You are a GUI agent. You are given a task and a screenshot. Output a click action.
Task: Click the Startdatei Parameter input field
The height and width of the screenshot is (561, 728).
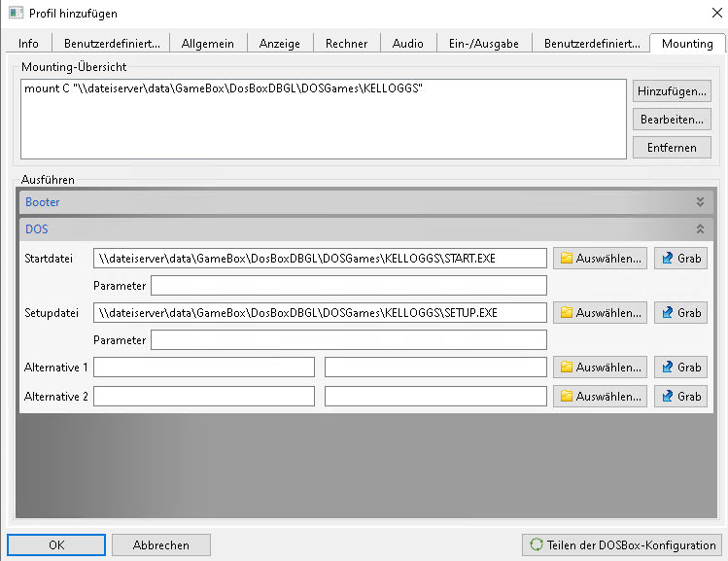[349, 286]
